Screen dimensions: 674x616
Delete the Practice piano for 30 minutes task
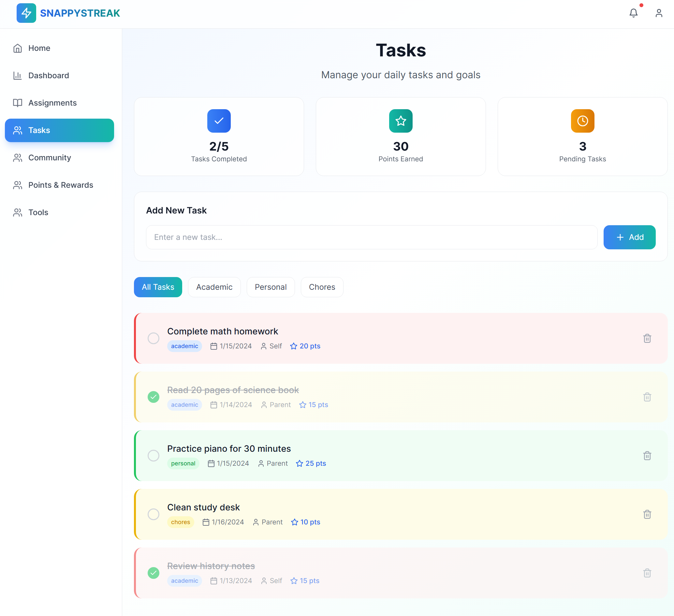(x=647, y=456)
